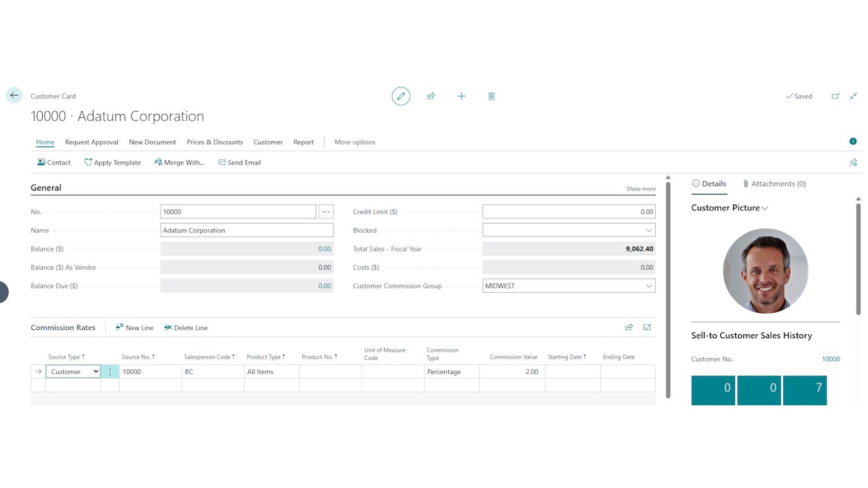
Task: Open Balance ($) value link
Action: pos(325,249)
